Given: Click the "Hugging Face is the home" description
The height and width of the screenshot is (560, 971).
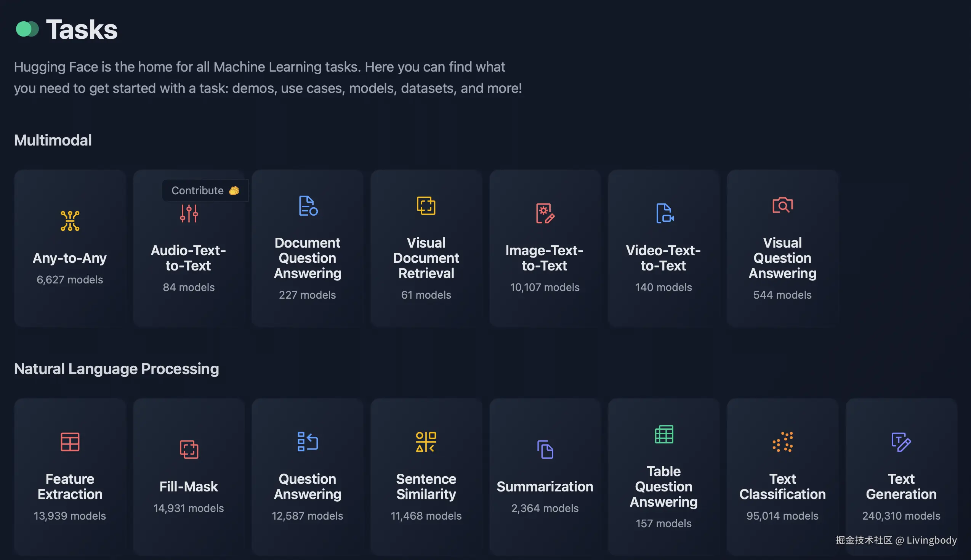Looking at the screenshot, I should (x=268, y=77).
